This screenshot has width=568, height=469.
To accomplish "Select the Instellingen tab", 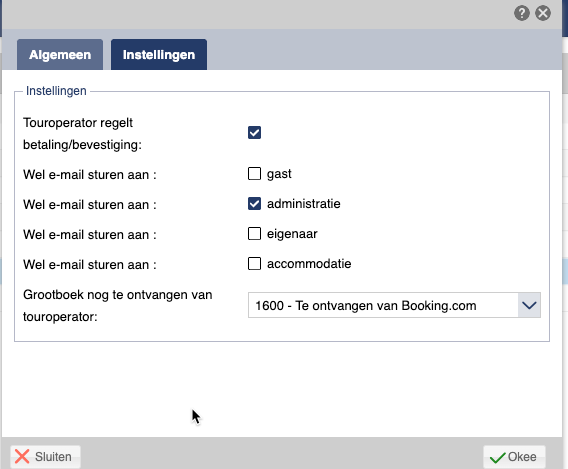I will click(x=159, y=55).
